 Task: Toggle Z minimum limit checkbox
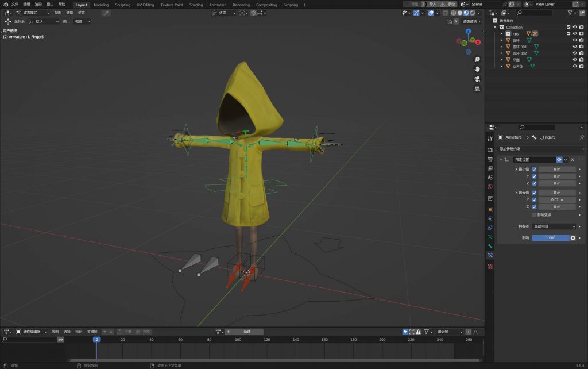534,183
